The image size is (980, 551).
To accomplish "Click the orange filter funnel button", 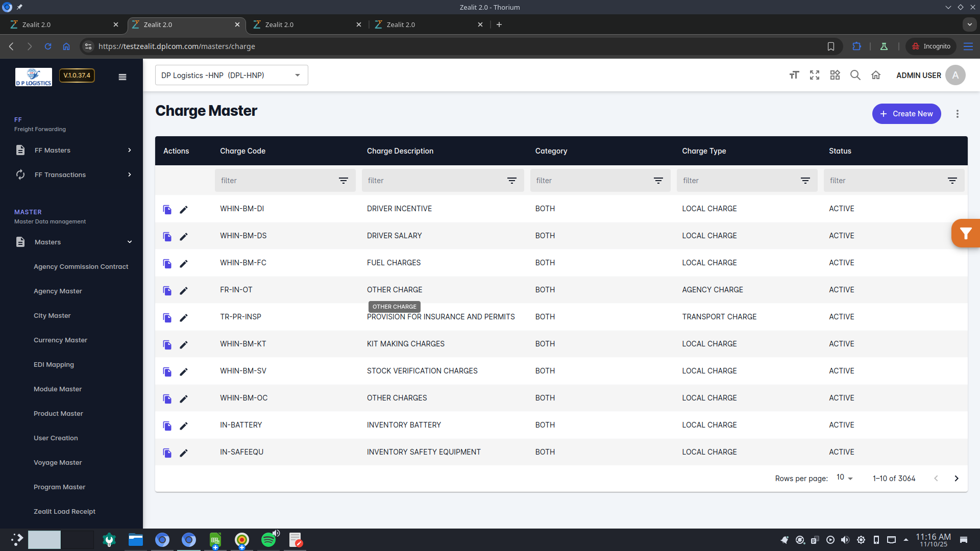I will point(965,234).
